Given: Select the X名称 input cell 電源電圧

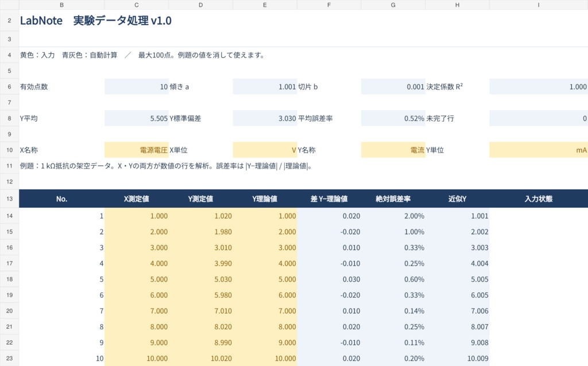Looking at the screenshot, I should 137,150.
